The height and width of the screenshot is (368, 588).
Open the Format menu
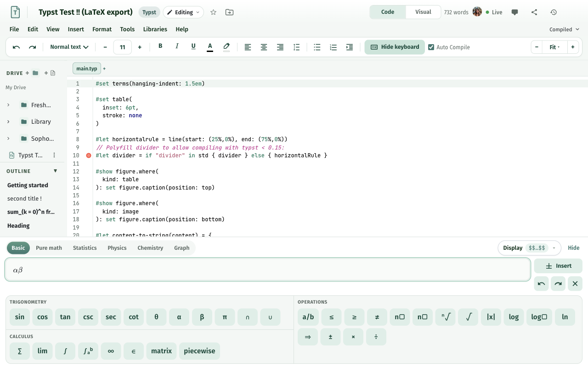click(102, 29)
